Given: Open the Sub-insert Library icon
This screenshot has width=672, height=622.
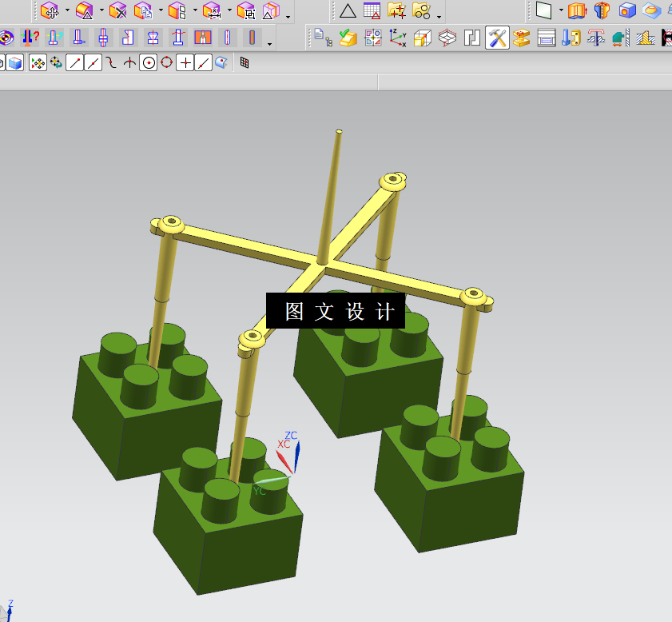Looking at the screenshot, I should pos(646,38).
